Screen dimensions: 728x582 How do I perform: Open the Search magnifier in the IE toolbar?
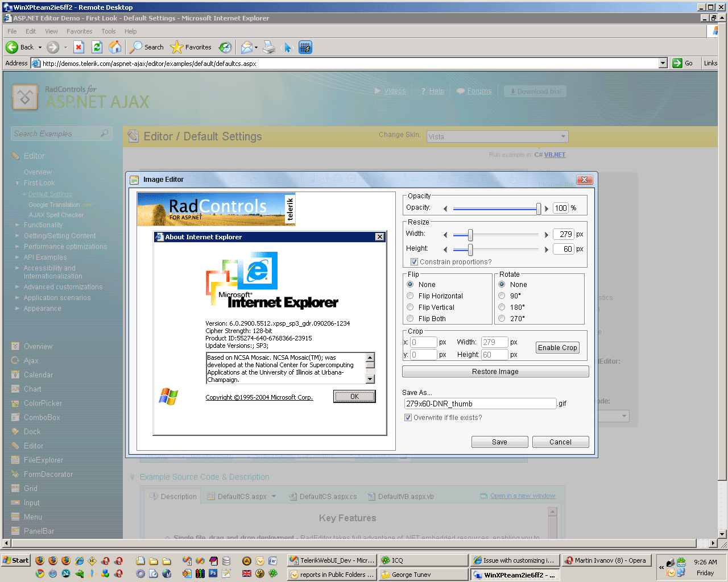click(136, 47)
